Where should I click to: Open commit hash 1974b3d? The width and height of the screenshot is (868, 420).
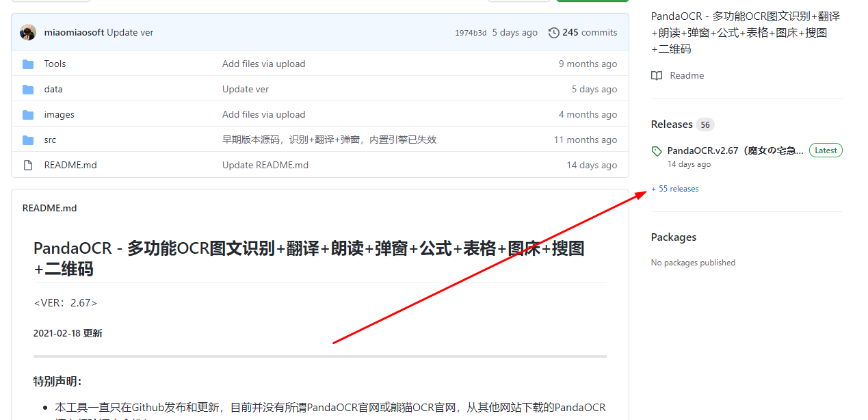tap(471, 33)
